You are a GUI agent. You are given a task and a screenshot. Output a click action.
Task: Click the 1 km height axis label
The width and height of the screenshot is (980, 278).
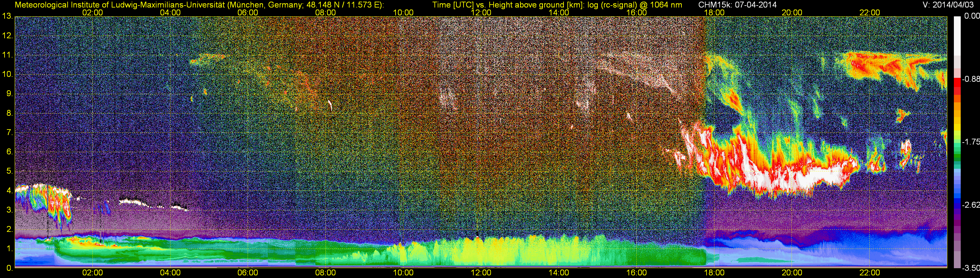click(9, 248)
